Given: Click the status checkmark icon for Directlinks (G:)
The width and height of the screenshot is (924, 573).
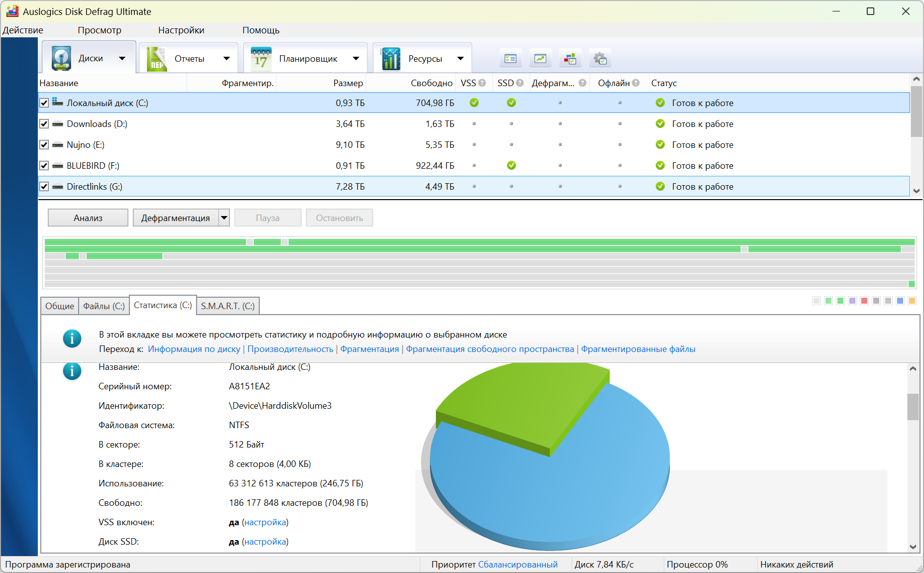Looking at the screenshot, I should (660, 186).
